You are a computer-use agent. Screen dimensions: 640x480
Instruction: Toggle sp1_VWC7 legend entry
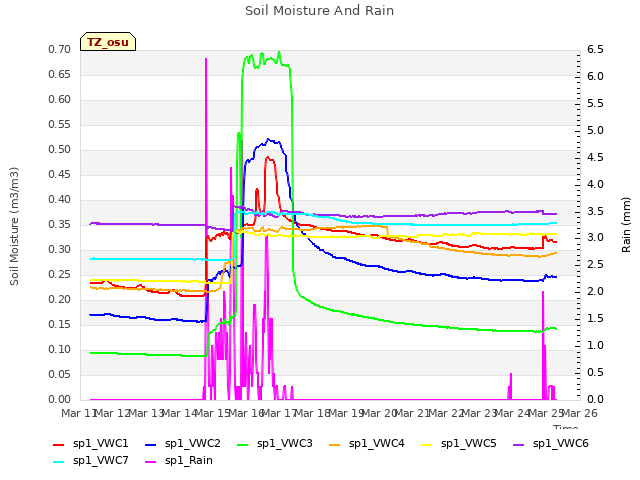(x=91, y=461)
